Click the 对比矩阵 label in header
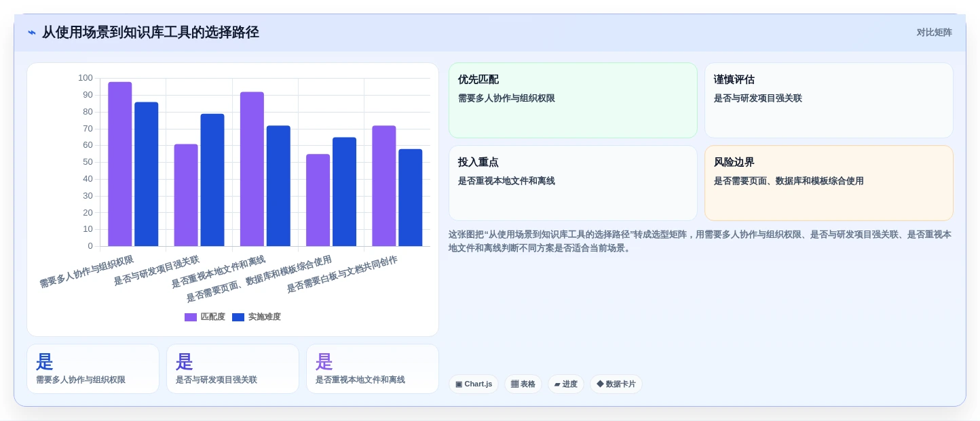 [x=934, y=33]
